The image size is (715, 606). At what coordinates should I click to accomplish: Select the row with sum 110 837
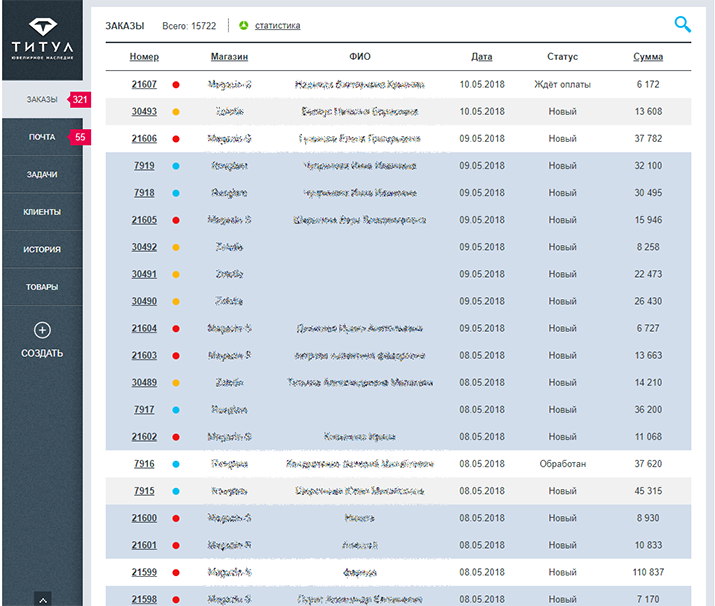pos(648,572)
